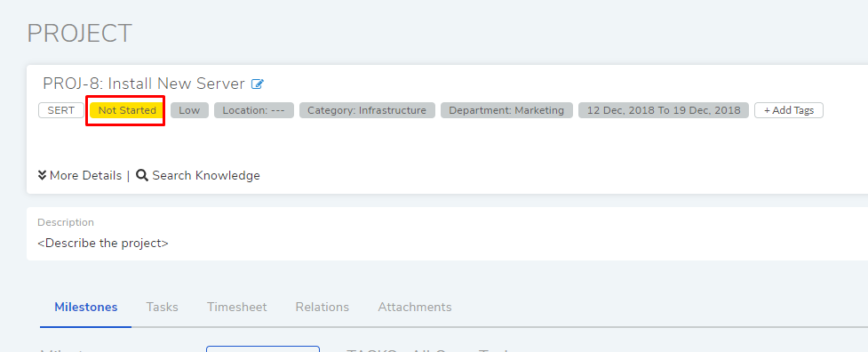Select the Relations tab
The width and height of the screenshot is (868, 352).
point(323,307)
